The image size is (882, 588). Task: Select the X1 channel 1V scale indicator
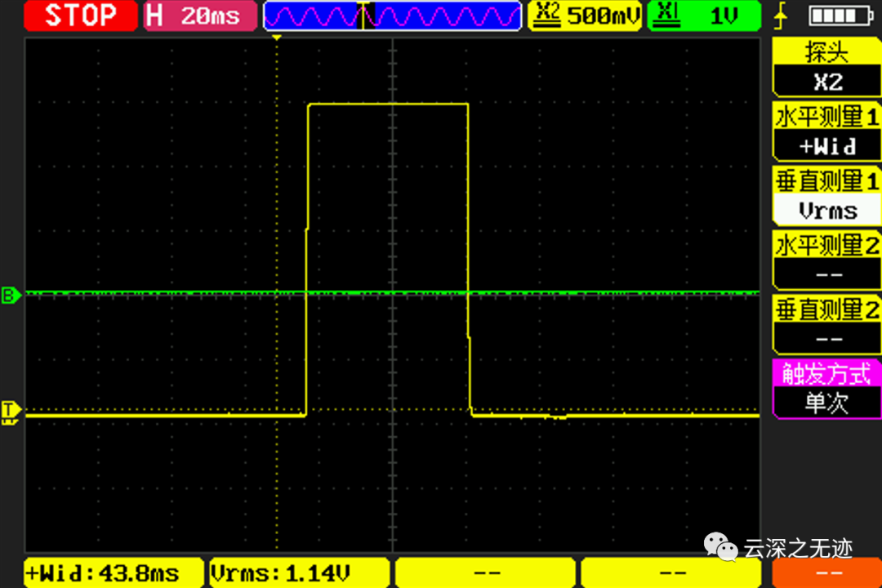[703, 15]
